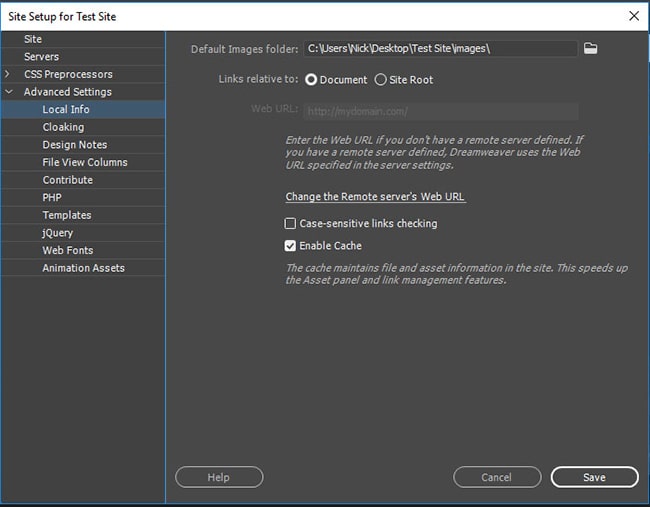Viewport: 650px width, 507px height.
Task: Click the Default Images folder path field
Action: pyautogui.click(x=441, y=49)
